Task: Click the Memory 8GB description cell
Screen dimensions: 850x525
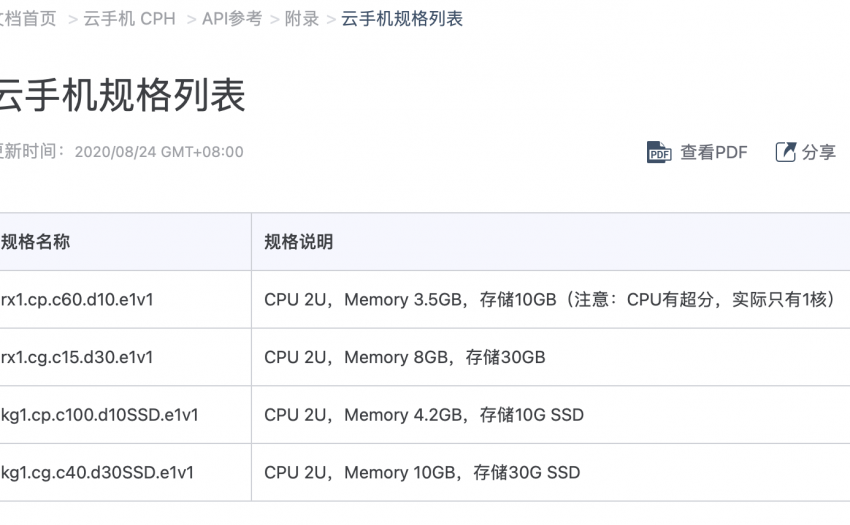Action: click(x=405, y=357)
